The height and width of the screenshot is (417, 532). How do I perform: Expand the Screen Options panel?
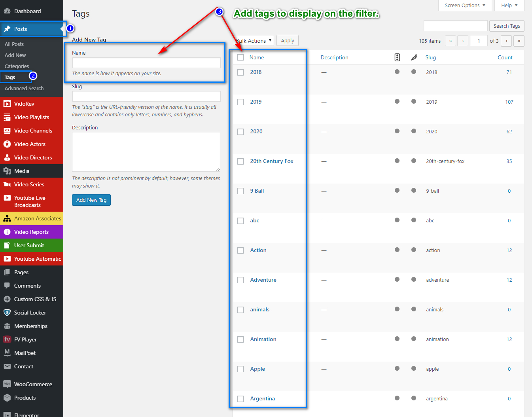point(465,6)
